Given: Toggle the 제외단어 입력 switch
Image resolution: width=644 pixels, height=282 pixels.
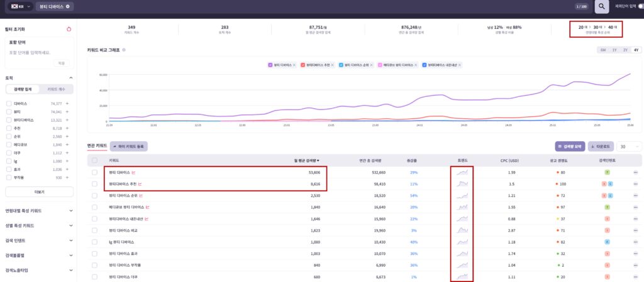Looking at the screenshot, I should coord(641,6).
